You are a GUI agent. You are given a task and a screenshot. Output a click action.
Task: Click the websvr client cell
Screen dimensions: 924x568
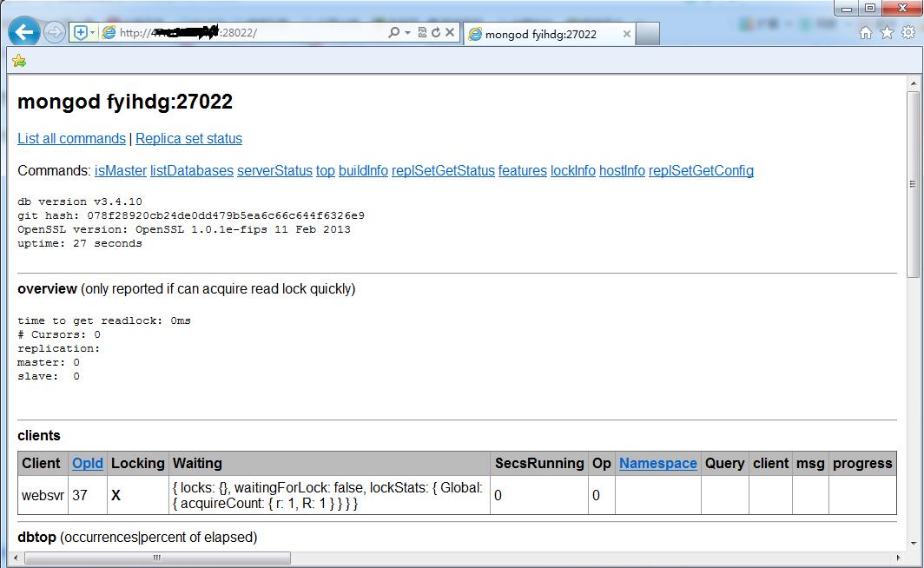coord(43,496)
